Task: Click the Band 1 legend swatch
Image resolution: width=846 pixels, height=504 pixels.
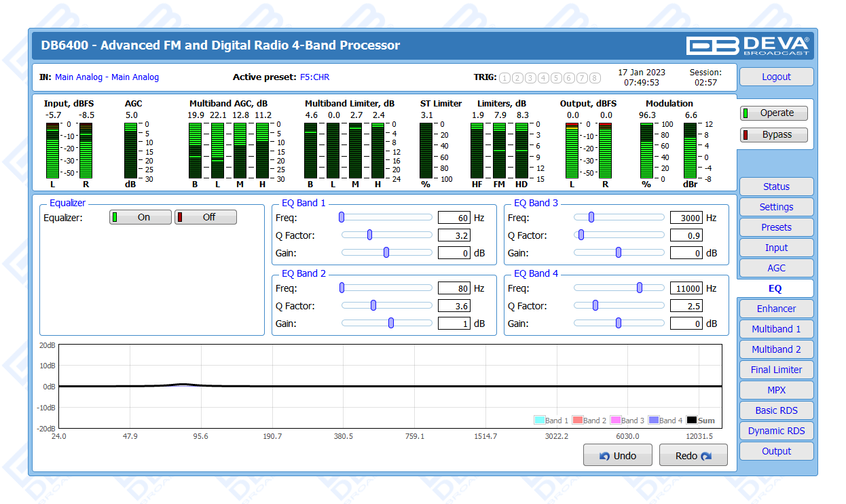Action: [539, 421]
